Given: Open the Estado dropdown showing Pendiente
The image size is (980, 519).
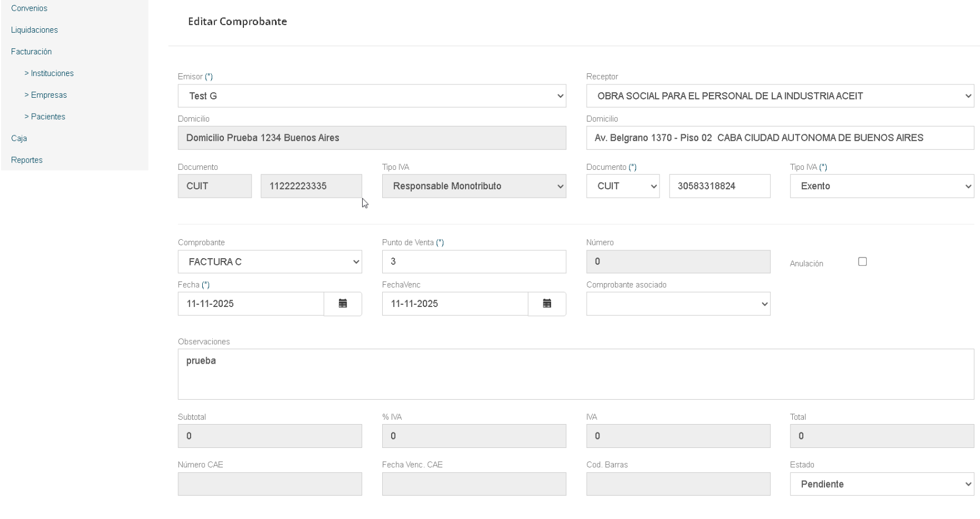Looking at the screenshot, I should pos(882,484).
